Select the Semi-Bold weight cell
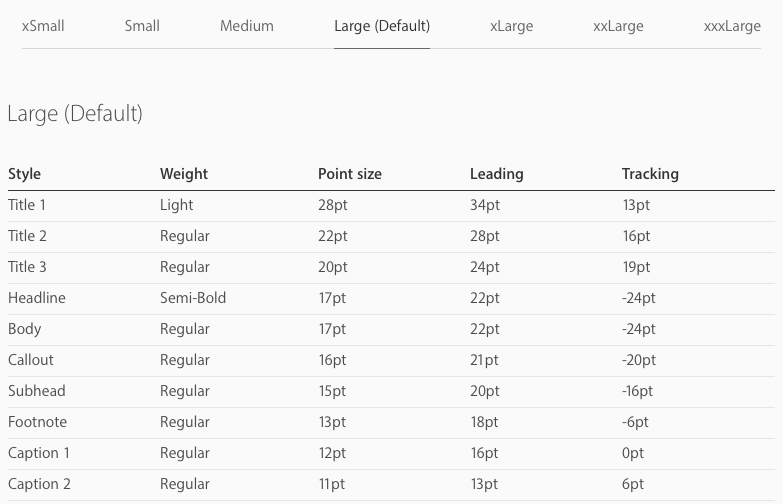This screenshot has width=783, height=504. (x=193, y=298)
